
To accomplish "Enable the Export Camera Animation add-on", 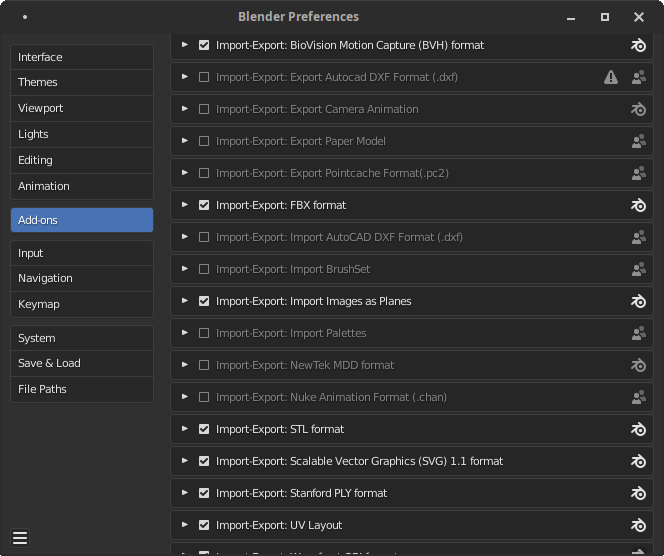I will pyautogui.click(x=204, y=109).
